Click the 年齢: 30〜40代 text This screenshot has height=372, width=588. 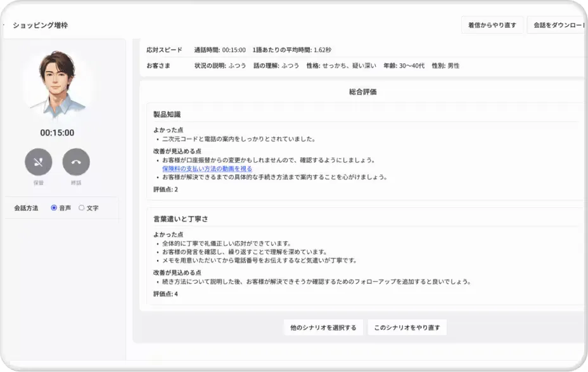pyautogui.click(x=404, y=66)
